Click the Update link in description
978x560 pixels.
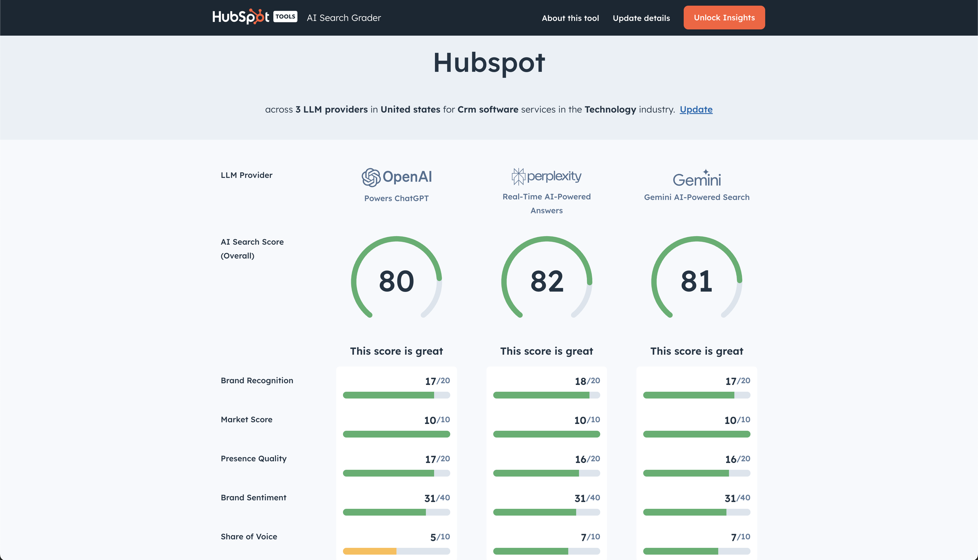coord(696,110)
